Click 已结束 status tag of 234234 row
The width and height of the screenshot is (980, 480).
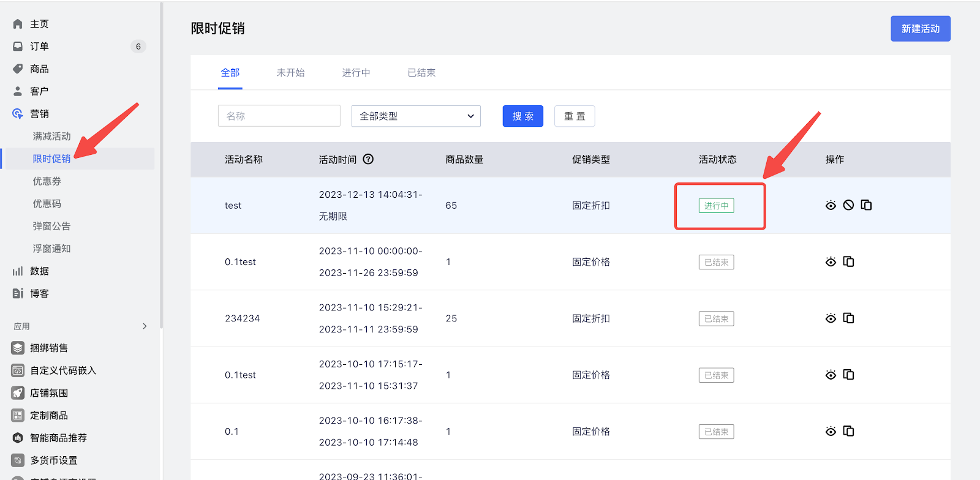click(716, 319)
